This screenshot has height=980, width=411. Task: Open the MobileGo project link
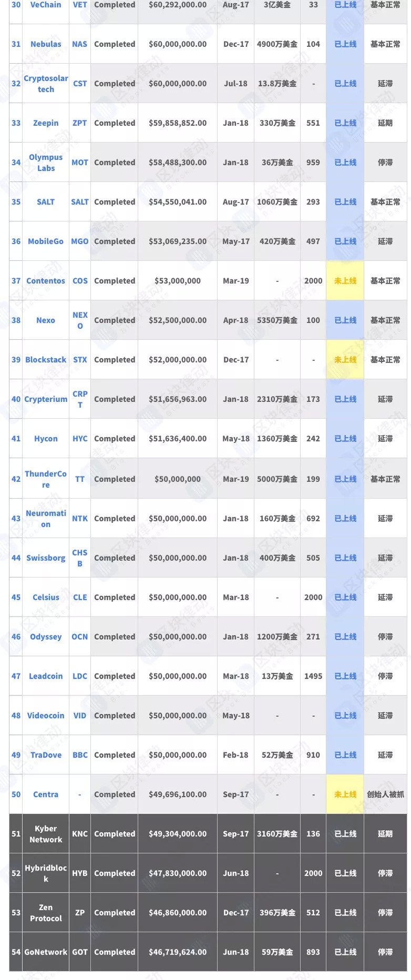coord(46,241)
